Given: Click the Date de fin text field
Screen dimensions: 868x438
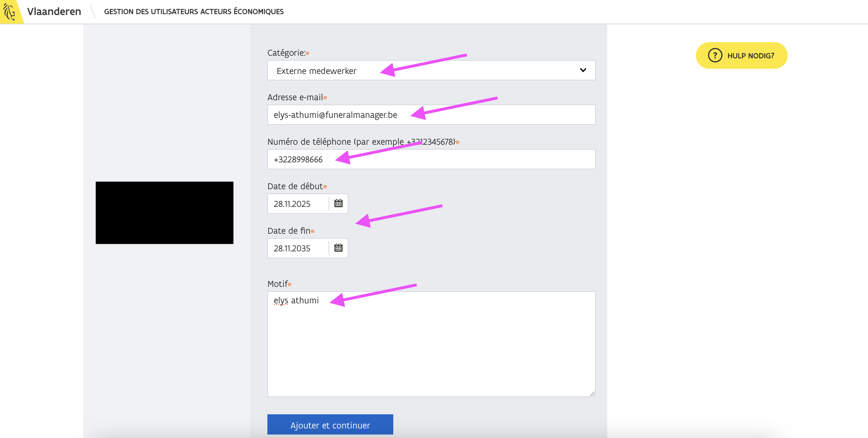Looking at the screenshot, I should point(298,248).
